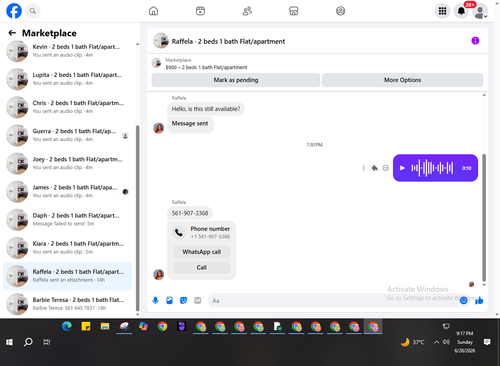Image resolution: width=500 pixels, height=366 pixels.
Task: Open Raffela's profile picture in chat header
Action: (x=161, y=41)
